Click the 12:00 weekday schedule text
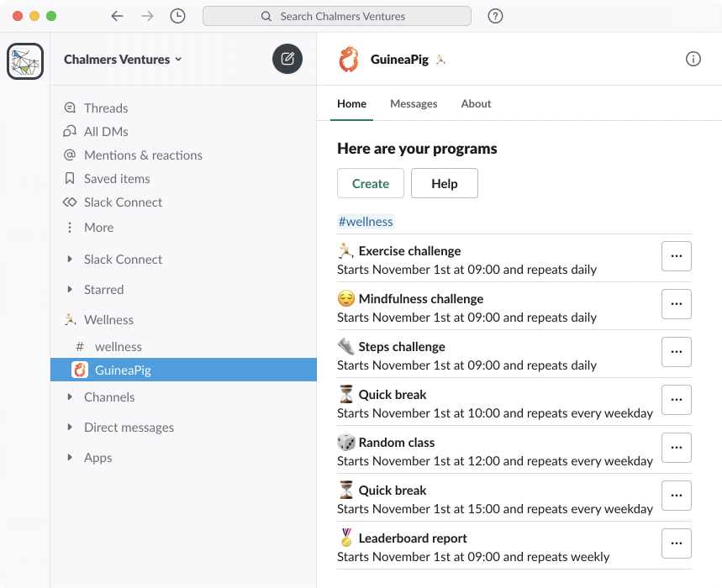Viewport: 722px width, 588px height. click(x=495, y=461)
